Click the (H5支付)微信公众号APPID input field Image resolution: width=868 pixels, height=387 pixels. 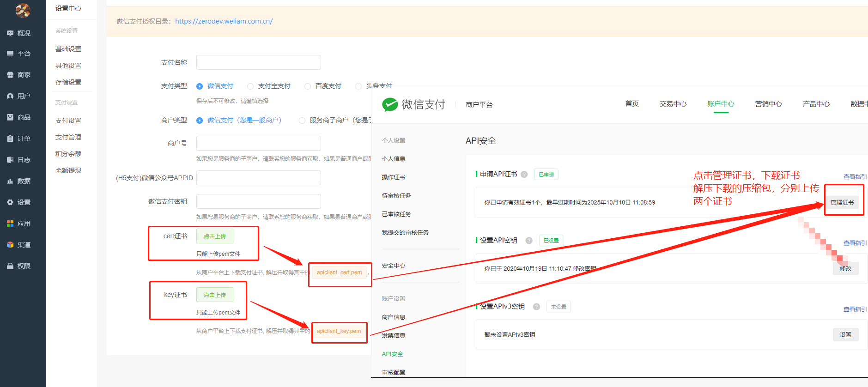click(x=259, y=178)
